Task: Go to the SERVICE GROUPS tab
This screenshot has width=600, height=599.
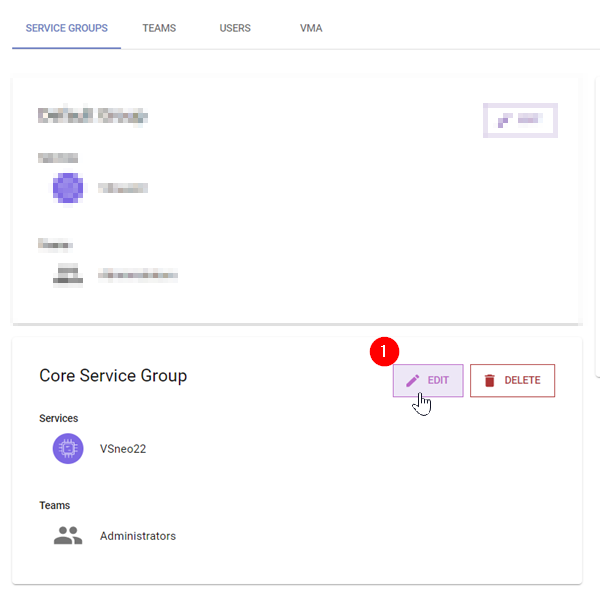Action: (x=67, y=28)
